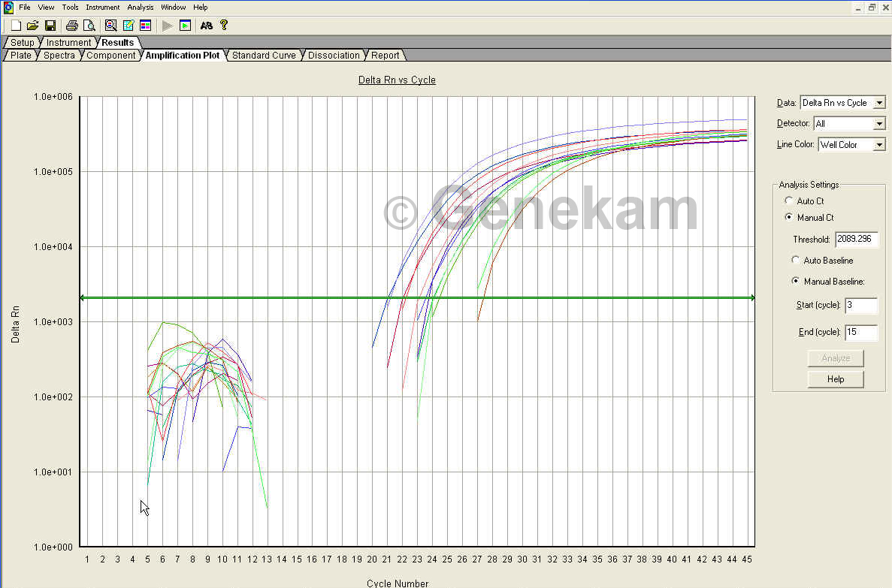Restore down the window
Image resolution: width=892 pixels, height=588 pixels.
pyautogui.click(x=872, y=8)
